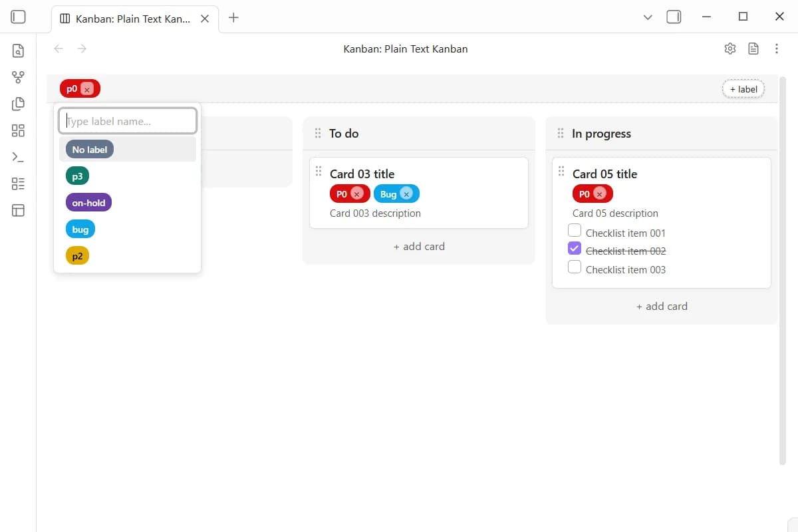Click Card 05 description text

616,213
